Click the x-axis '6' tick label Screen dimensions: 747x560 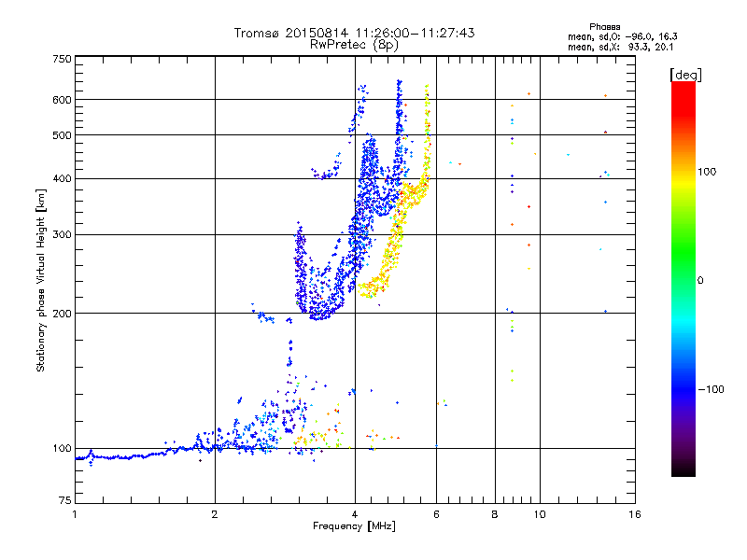coord(436,514)
